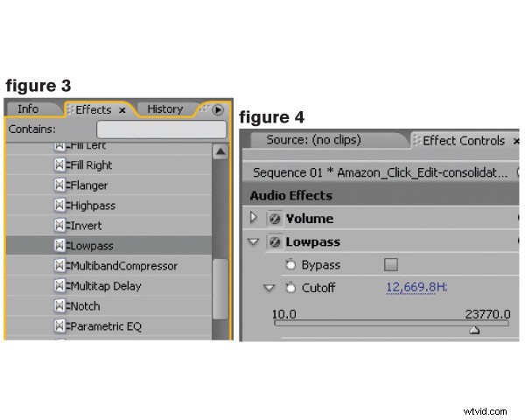Click the Invert effect icon
The width and height of the screenshot is (525, 420).
tap(59, 226)
